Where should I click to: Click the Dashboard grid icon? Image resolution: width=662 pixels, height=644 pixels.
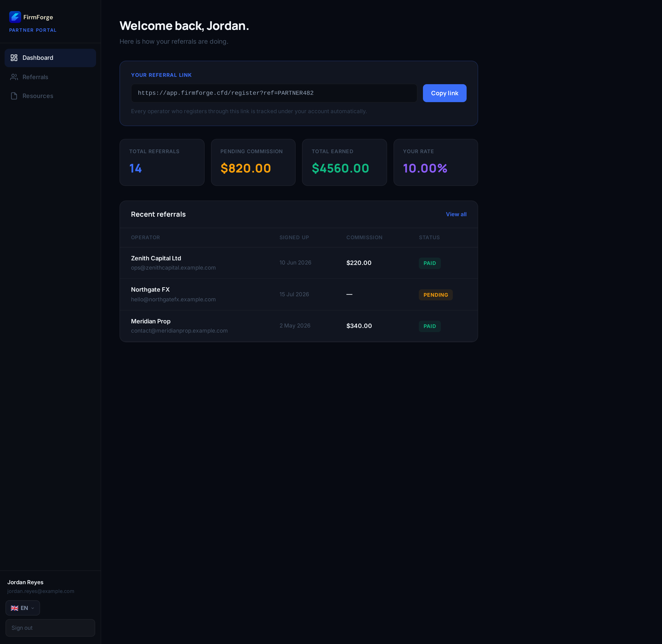(14, 58)
